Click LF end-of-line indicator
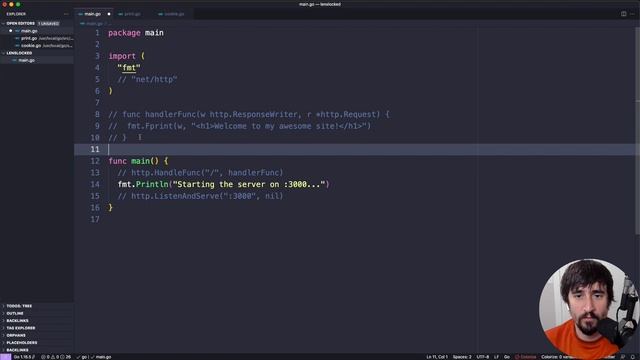 pyautogui.click(x=496, y=357)
